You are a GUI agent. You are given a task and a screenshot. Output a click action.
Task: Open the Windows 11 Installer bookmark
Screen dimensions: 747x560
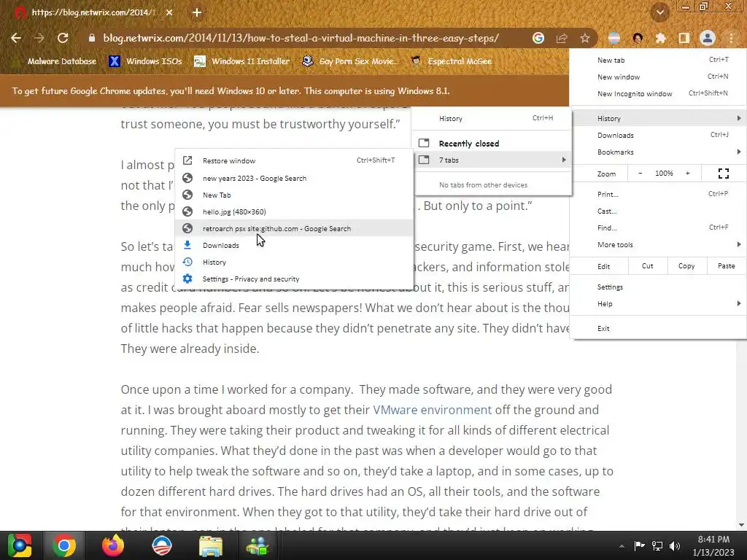pos(242,61)
